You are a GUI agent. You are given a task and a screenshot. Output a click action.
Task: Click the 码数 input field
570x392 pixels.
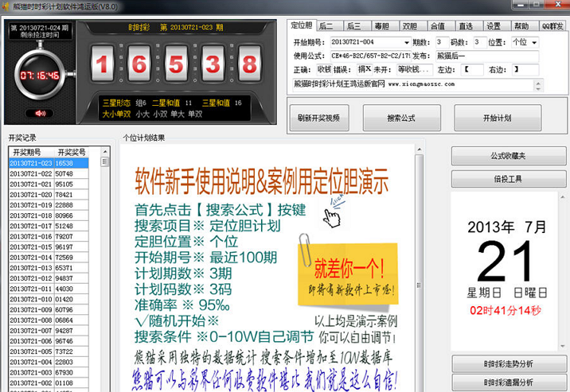[x=480, y=42]
